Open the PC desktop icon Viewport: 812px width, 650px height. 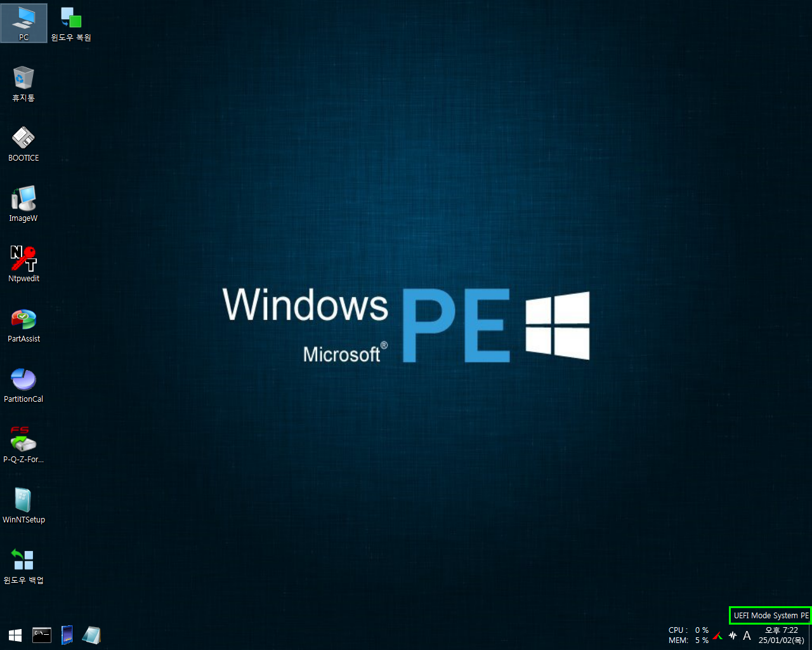(23, 23)
